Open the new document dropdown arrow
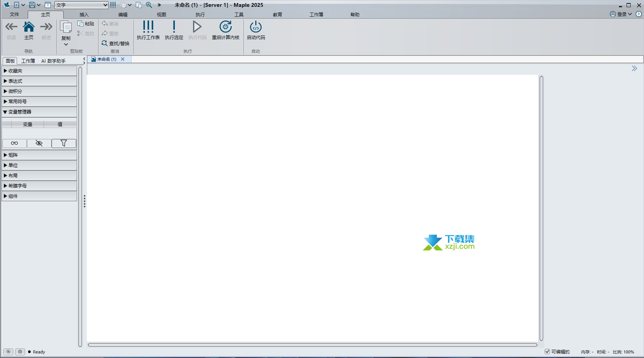Image resolution: width=644 pixels, height=358 pixels. pos(23,5)
